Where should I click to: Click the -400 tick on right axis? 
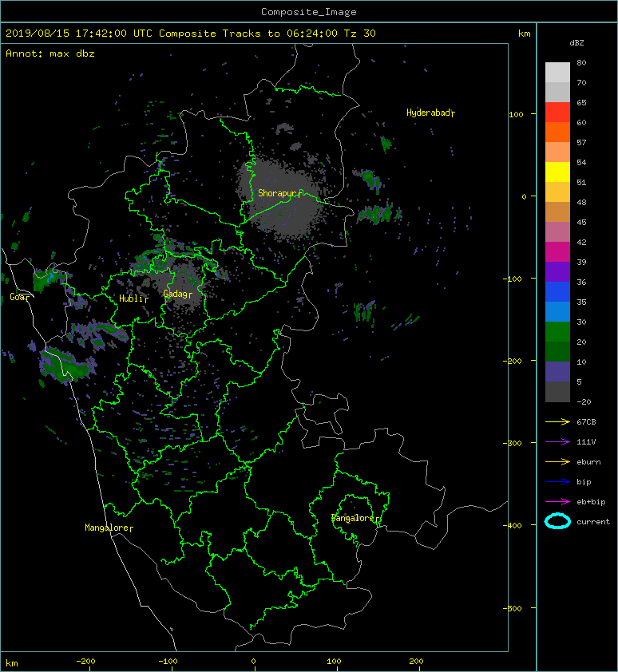point(512,525)
